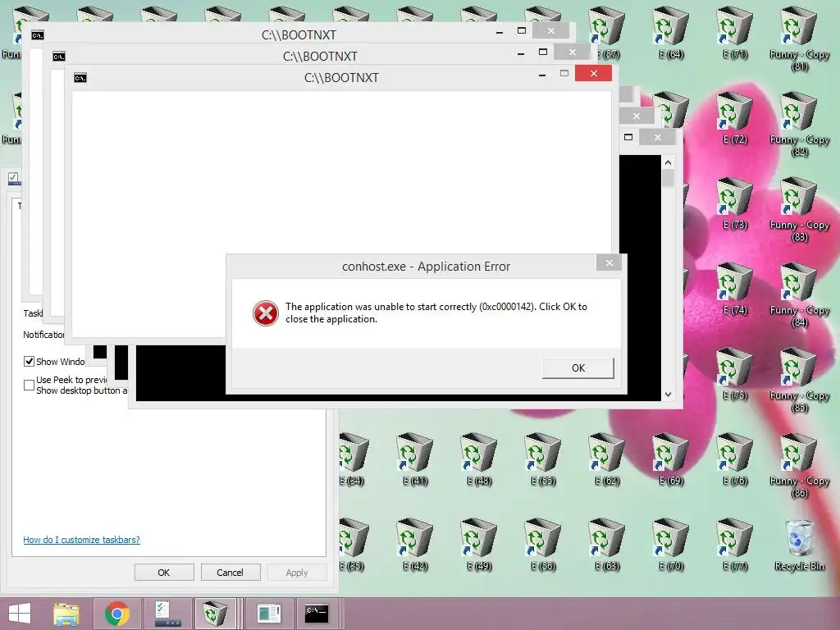Select the Funny - Copy (81) shortcut
840x630 pixels.
click(799, 38)
